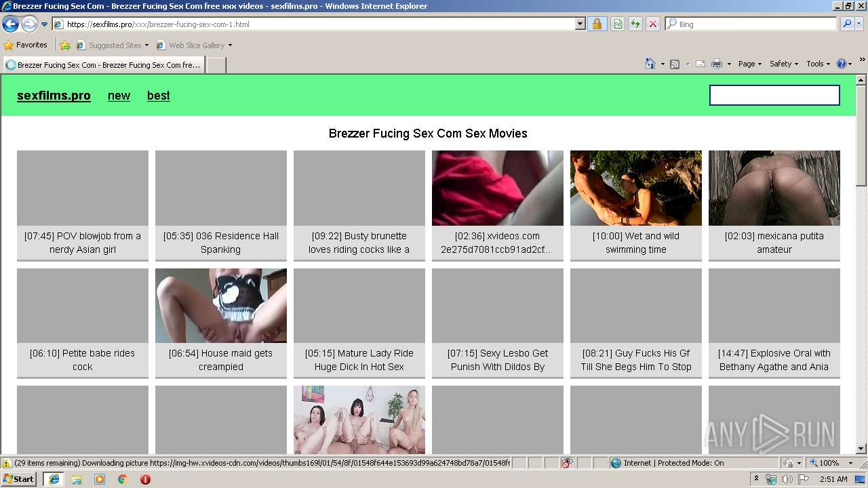The height and width of the screenshot is (488, 868).
Task: Show hidden system tray icons
Action: pyautogui.click(x=756, y=479)
